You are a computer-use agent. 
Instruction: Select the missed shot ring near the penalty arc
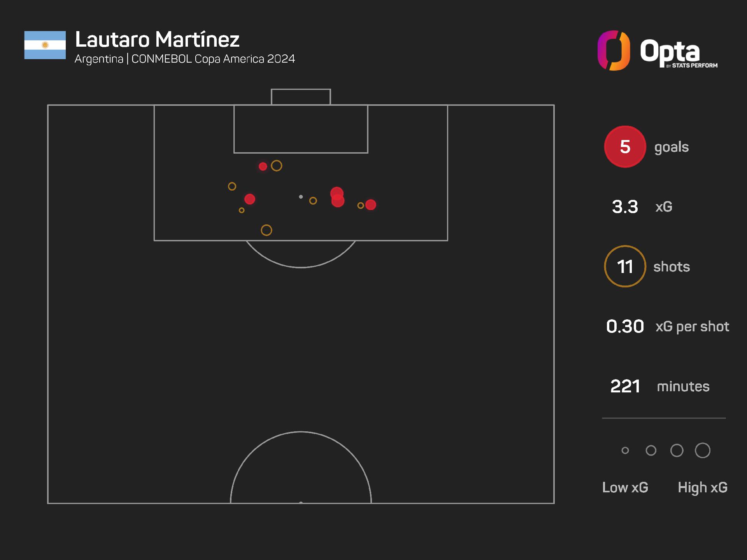pyautogui.click(x=267, y=230)
